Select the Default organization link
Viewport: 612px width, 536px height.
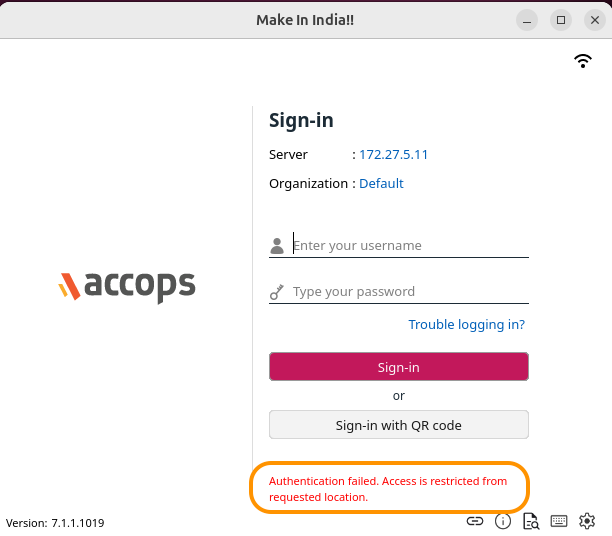point(381,184)
